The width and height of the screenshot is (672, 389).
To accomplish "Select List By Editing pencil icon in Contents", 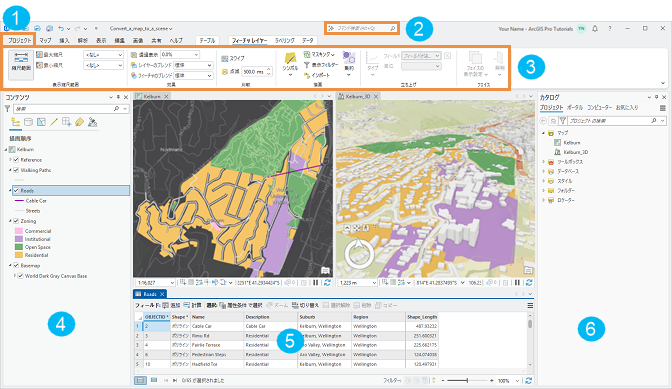I will click(x=54, y=122).
